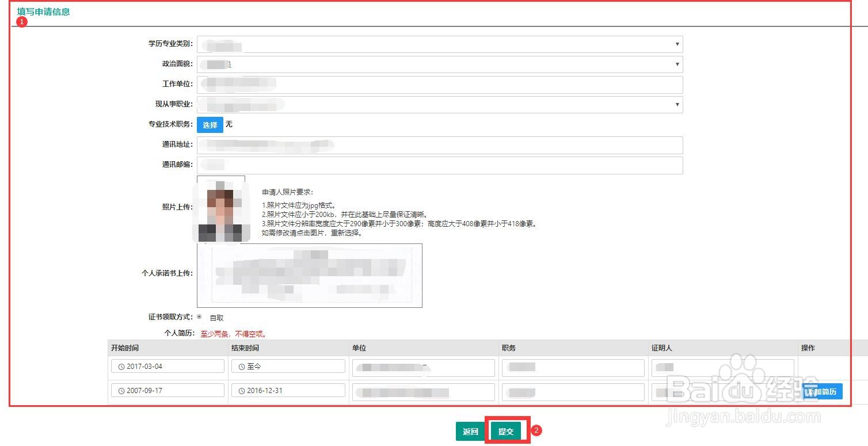Select the 自取 certificate pickup option

[x=200, y=317]
